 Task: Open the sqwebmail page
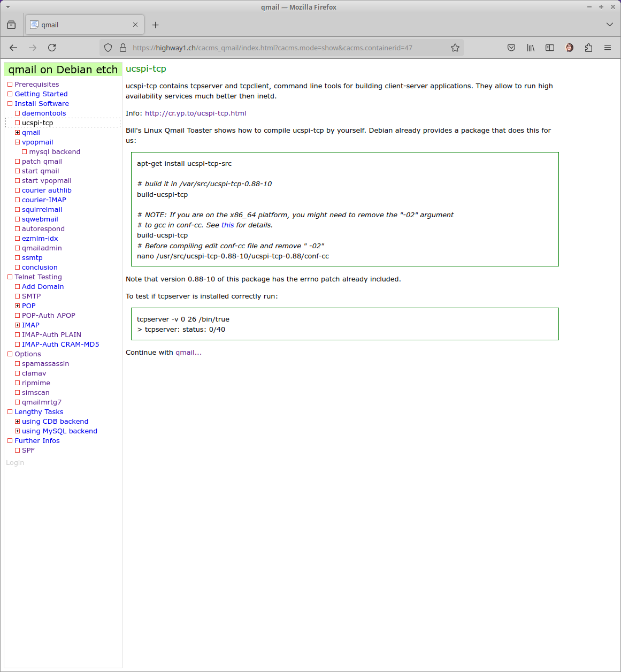coord(40,219)
